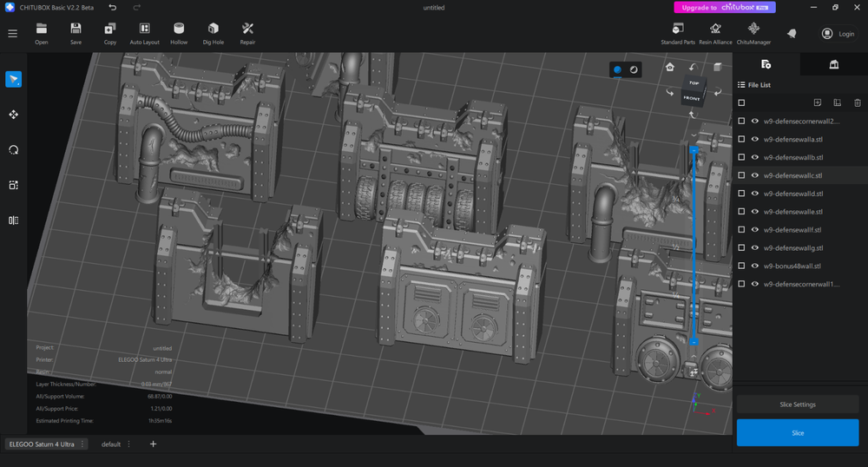Click bottom handle of the layer slider

694,342
